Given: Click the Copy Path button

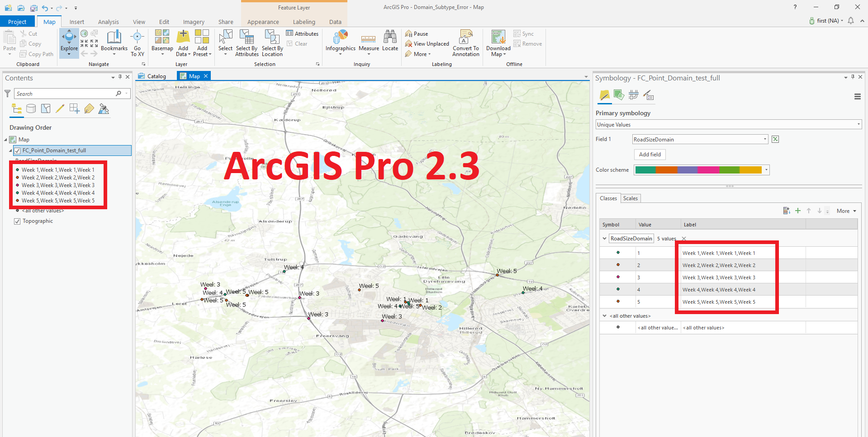Looking at the screenshot, I should click(x=37, y=54).
